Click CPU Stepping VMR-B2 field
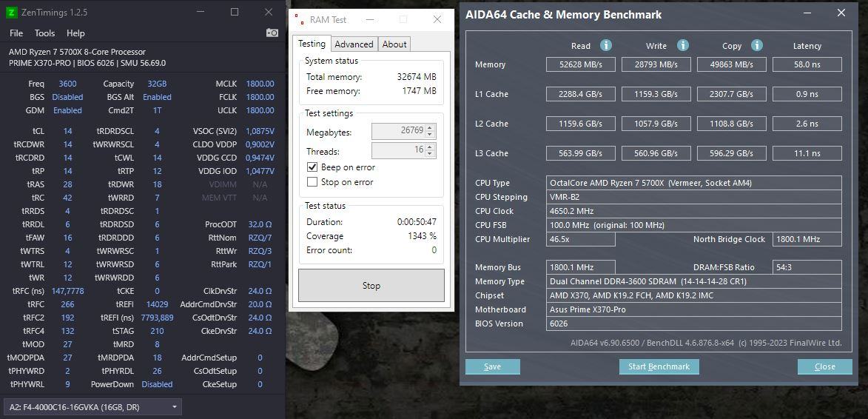 pos(694,197)
